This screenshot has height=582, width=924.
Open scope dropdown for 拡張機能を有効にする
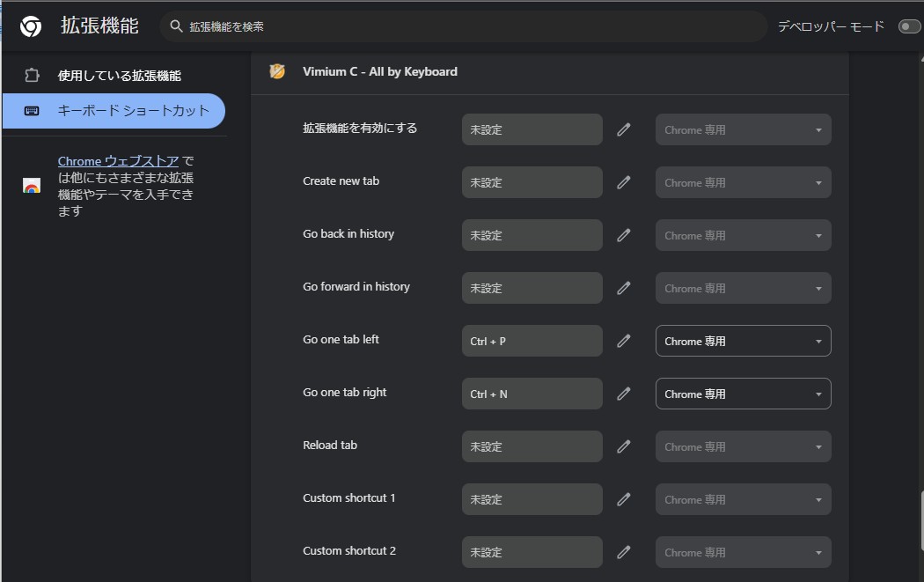743,129
